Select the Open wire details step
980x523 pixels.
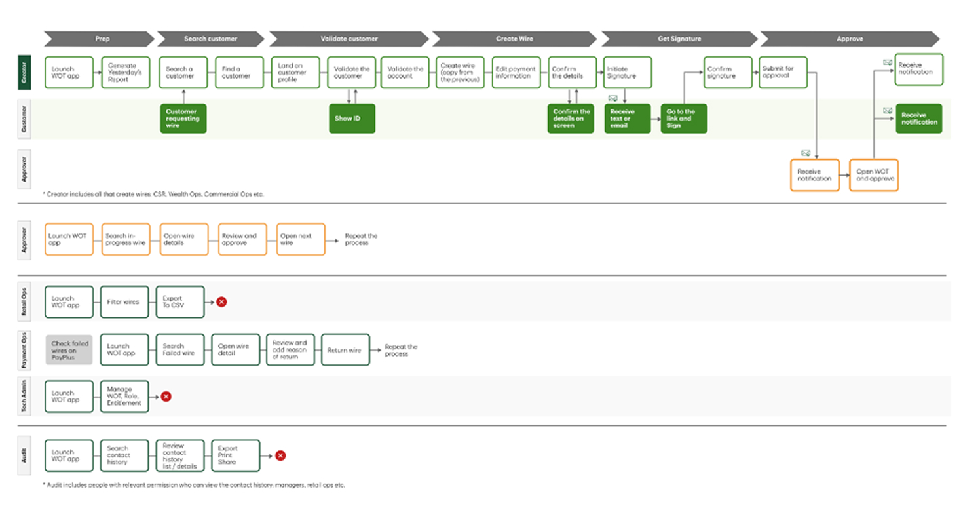[184, 239]
